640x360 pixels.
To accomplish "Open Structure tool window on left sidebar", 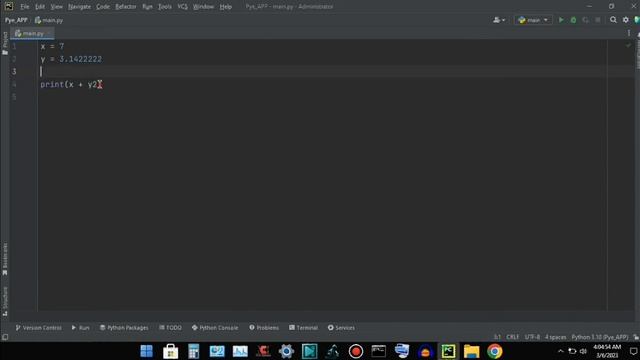I will [5, 301].
